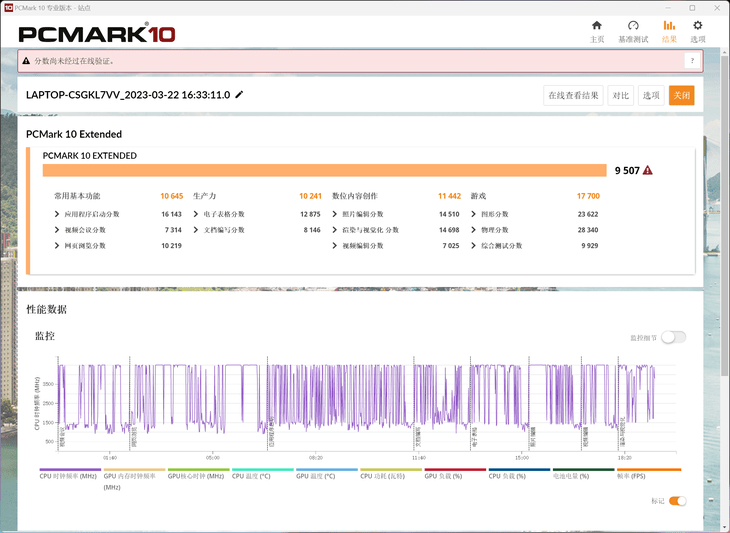730x533 pixels.
Task: Click the question mark help button in warning bar
Action: [x=691, y=61]
